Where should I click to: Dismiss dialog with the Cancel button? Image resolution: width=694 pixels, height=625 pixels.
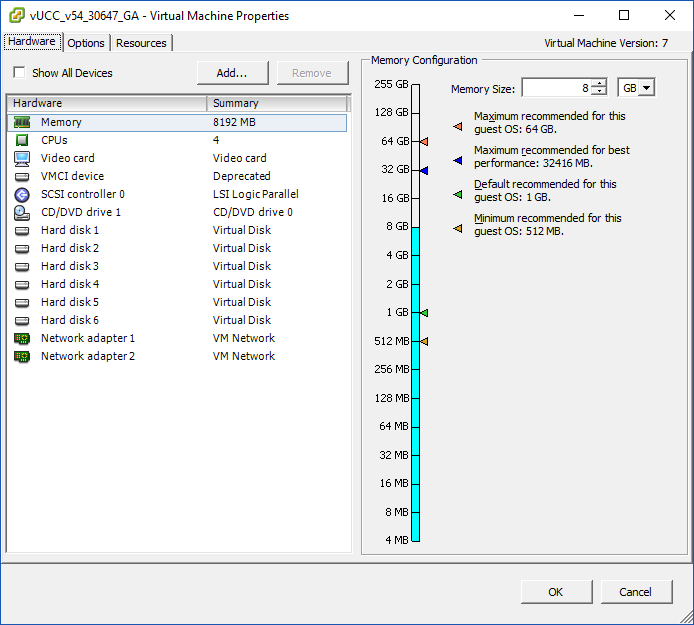(636, 592)
